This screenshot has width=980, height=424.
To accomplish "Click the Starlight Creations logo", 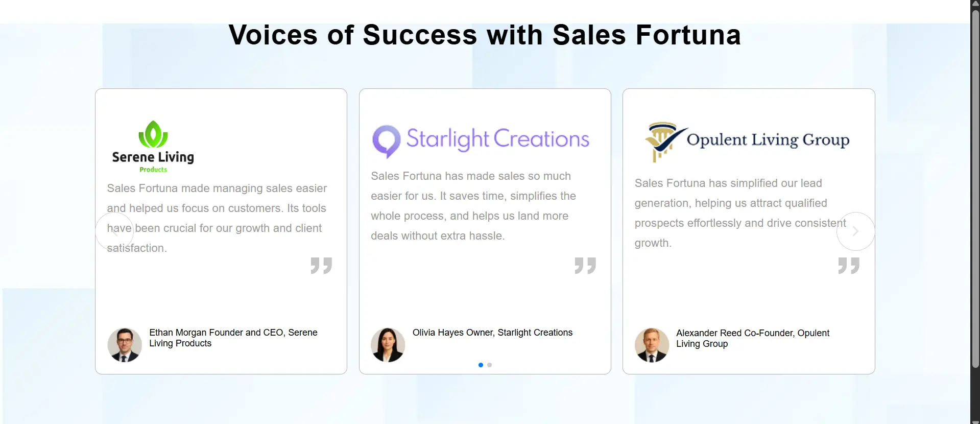I will pos(480,139).
